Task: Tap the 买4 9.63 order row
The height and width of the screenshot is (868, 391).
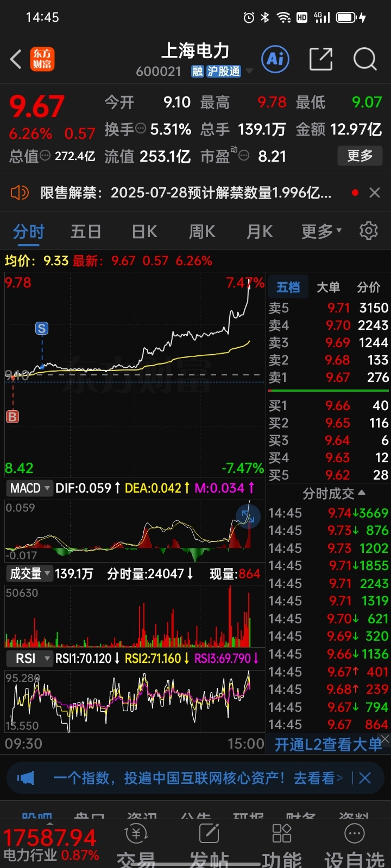Action: tap(329, 457)
